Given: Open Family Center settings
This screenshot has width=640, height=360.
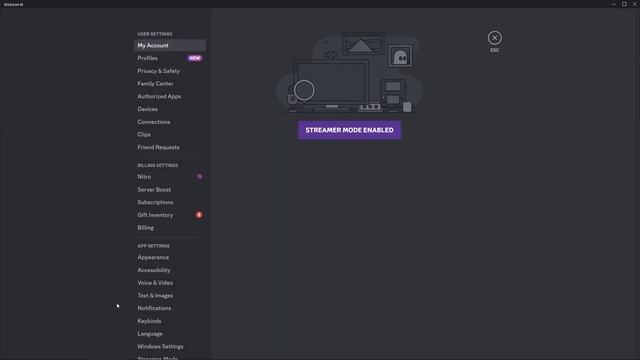Looking at the screenshot, I should coord(170,83).
